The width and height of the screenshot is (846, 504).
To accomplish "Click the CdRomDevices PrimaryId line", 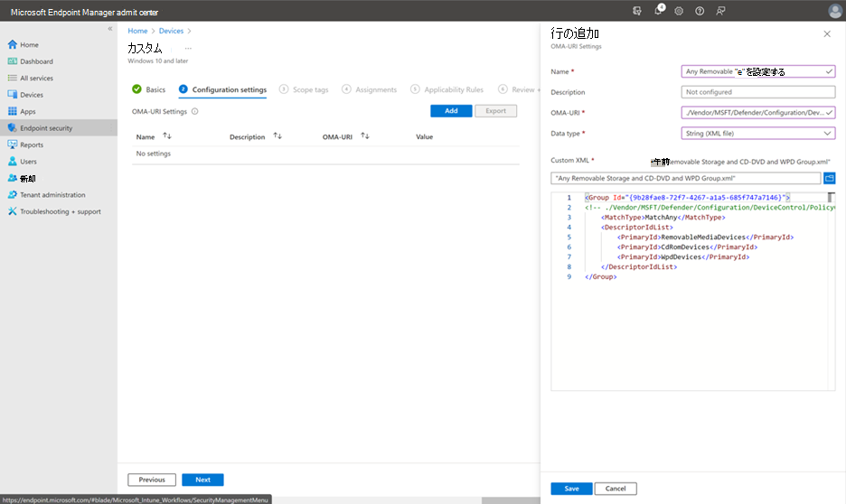I will [x=687, y=247].
